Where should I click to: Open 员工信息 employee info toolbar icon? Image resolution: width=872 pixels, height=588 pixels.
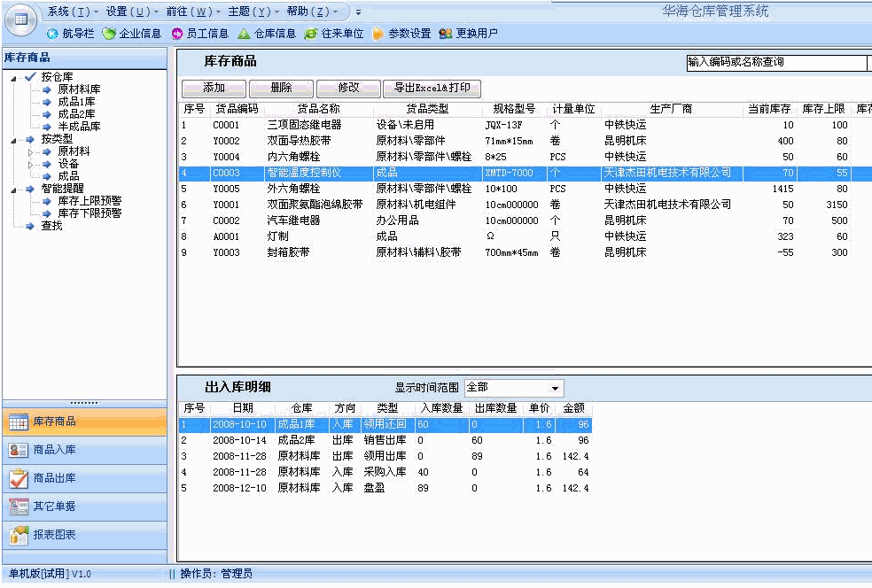pos(177,34)
